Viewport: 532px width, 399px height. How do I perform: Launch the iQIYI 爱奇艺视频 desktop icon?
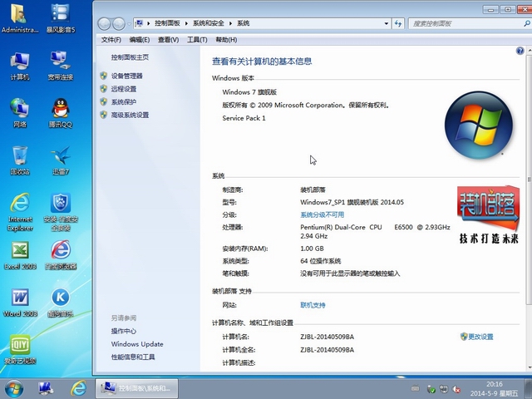(x=20, y=349)
